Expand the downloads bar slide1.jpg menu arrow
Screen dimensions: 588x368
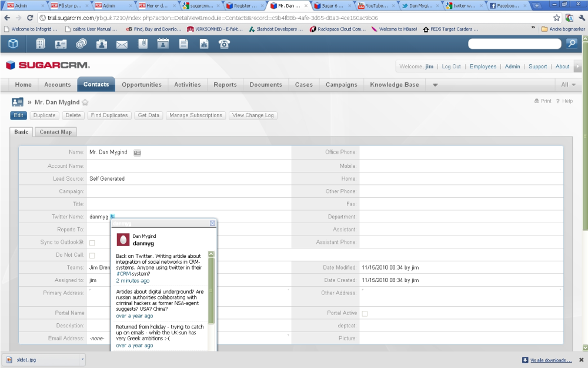[82, 359]
